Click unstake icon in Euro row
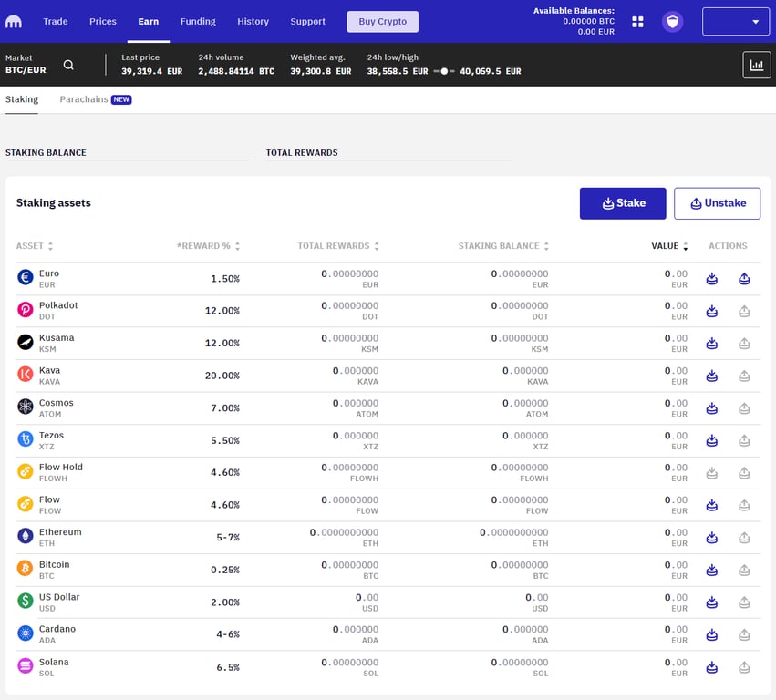Image resolution: width=776 pixels, height=700 pixels. click(x=744, y=279)
